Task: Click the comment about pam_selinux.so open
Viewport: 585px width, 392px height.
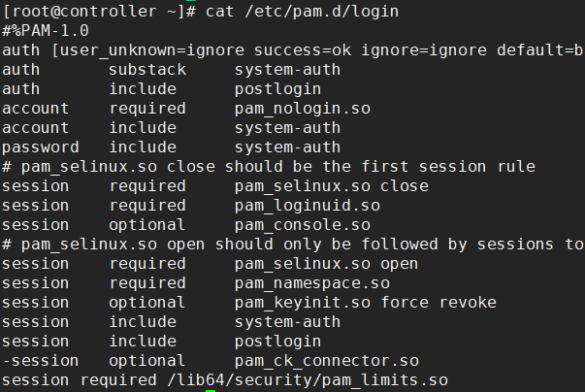Action: coord(293,245)
